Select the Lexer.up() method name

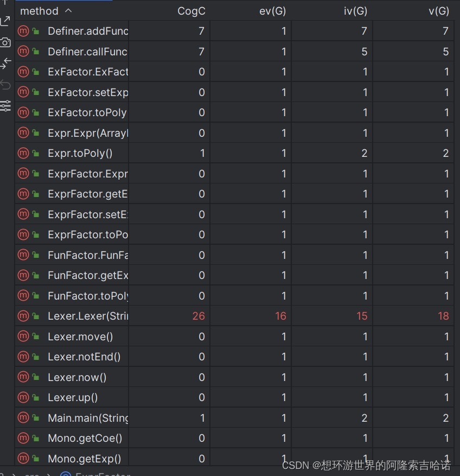point(73,398)
